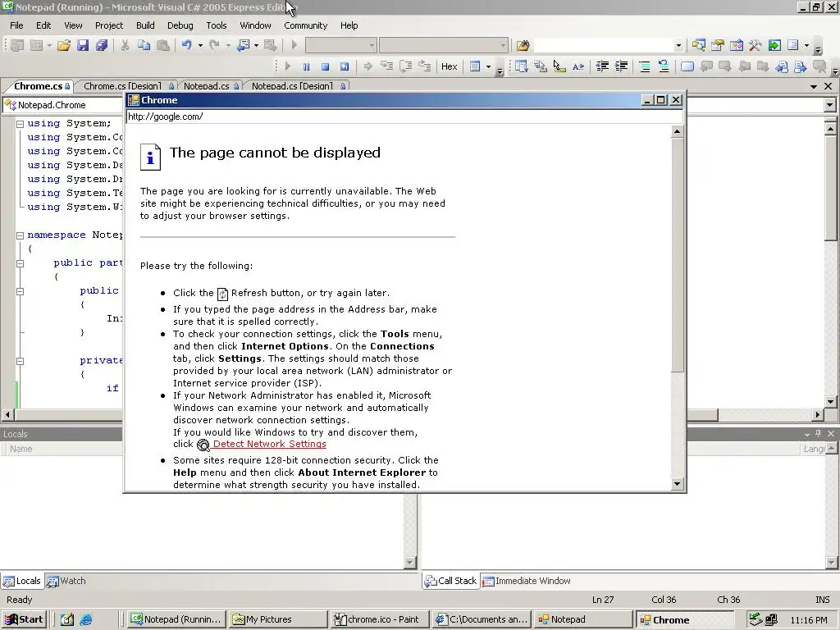Open the active files list dropdown arrow
Viewport: 840px width, 630px height.
(x=814, y=86)
